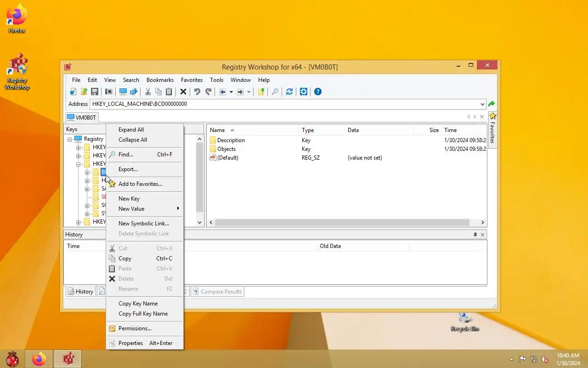This screenshot has width=588, height=368.
Task: Toggle the History panel pin icon
Action: [x=475, y=235]
